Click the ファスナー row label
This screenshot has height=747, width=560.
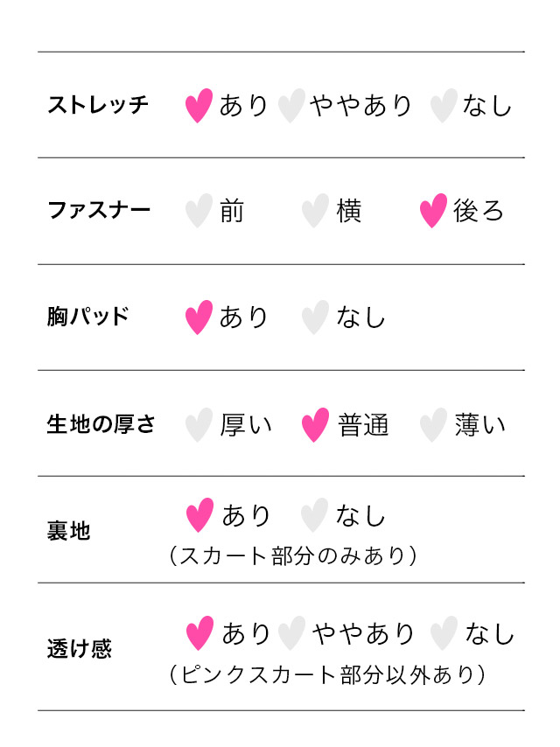tap(99, 210)
